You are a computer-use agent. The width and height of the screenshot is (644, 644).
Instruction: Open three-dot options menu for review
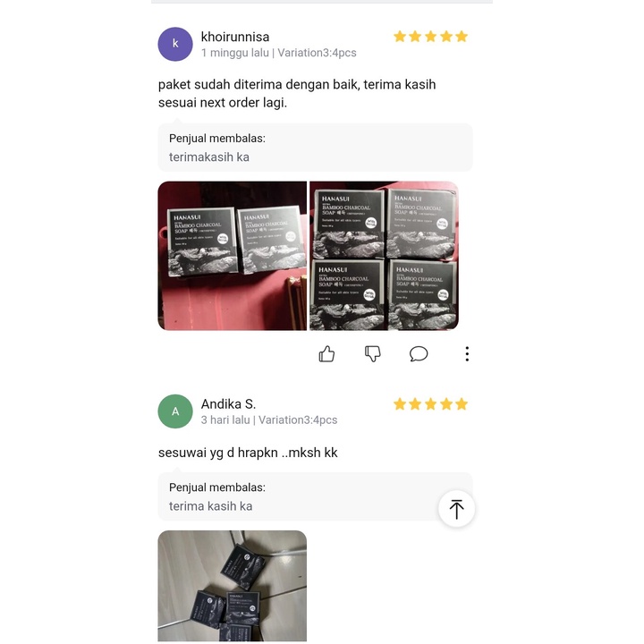pos(467,353)
